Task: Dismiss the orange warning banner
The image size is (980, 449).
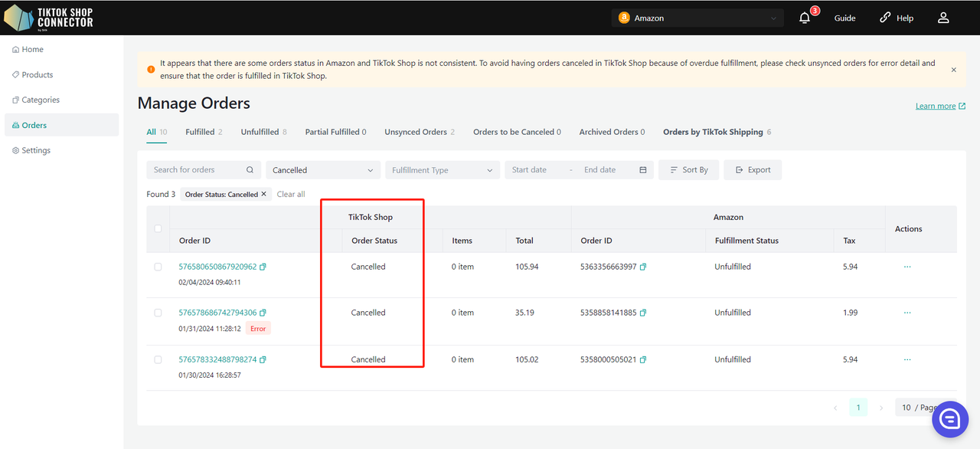Action: pos(953,70)
